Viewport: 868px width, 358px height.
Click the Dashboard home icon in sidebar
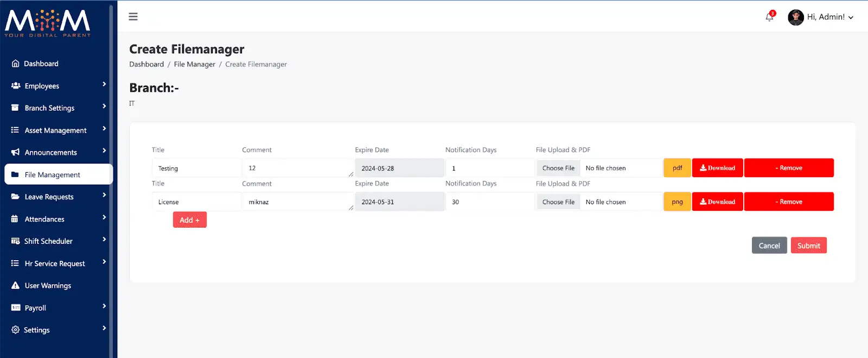pyautogui.click(x=15, y=64)
